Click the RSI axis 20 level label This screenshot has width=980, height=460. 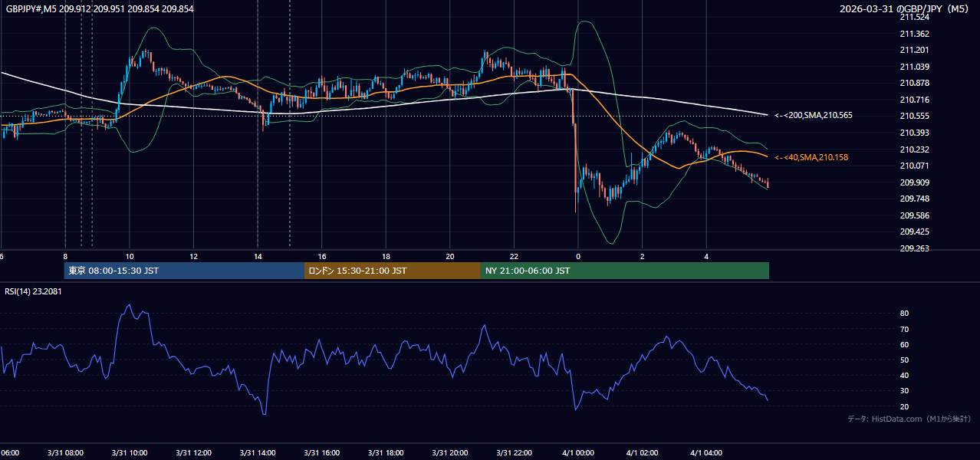click(904, 406)
